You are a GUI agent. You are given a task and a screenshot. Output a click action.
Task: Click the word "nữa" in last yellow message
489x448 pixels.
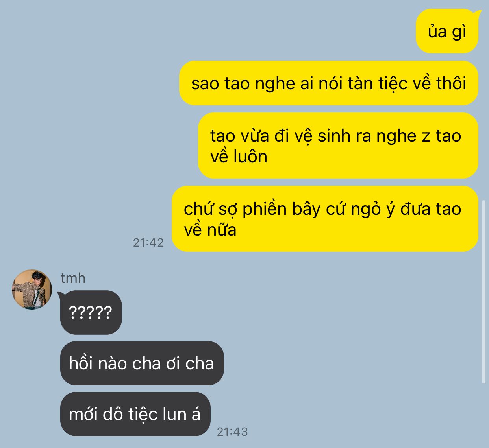click(222, 230)
